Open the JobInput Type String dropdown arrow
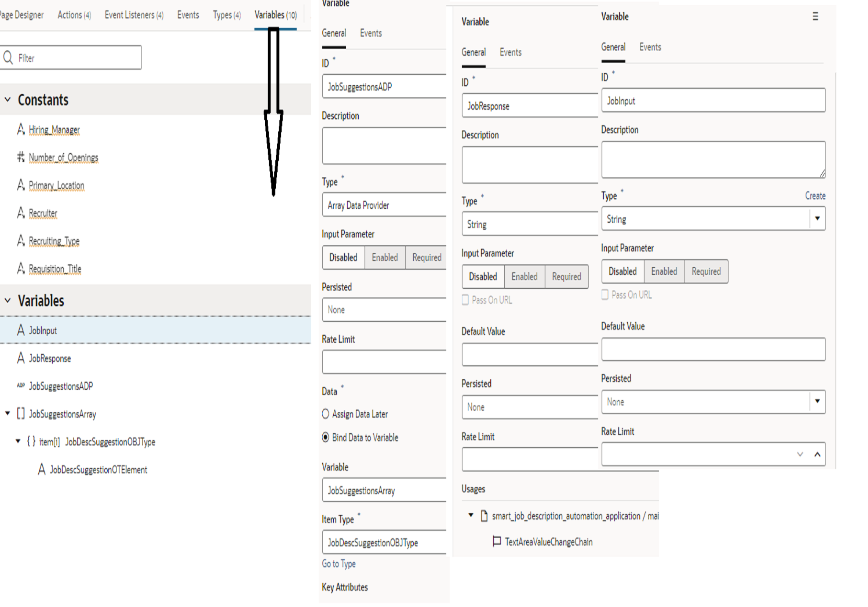This screenshot has height=607, width=868. point(817,219)
